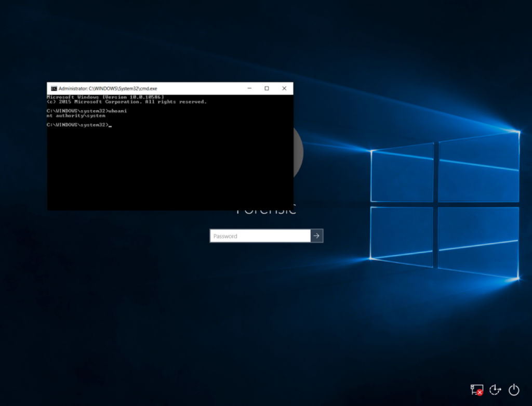Click the current C:\WINDOWS\system32> prompt line
Screen dimensions: 532x406
pos(79,125)
